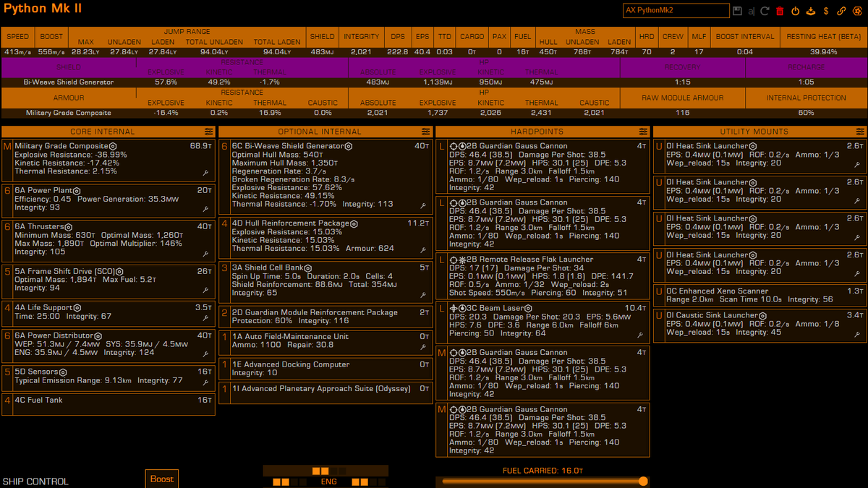Open the 6A Thrusters module slot
Screen dimensions: 868x488
click(x=109, y=239)
